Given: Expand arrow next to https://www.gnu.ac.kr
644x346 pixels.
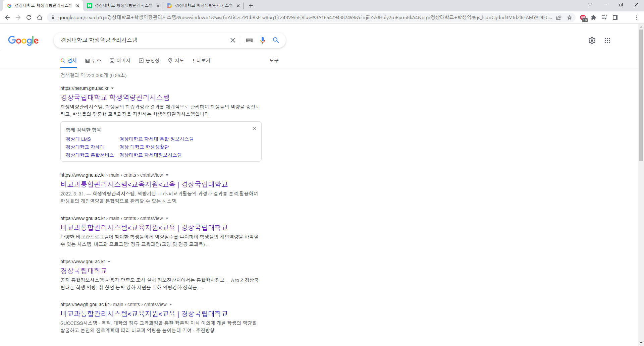Looking at the screenshot, I should (x=109, y=262).
